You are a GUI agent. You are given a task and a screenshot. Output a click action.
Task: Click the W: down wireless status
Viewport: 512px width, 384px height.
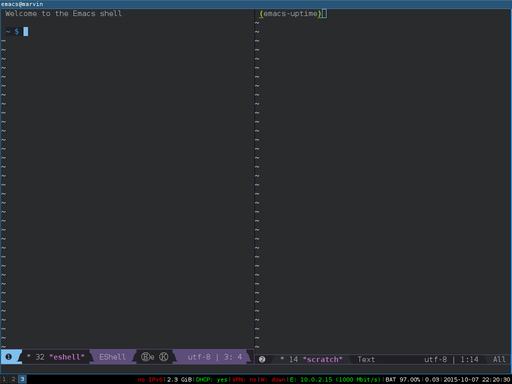273,380
